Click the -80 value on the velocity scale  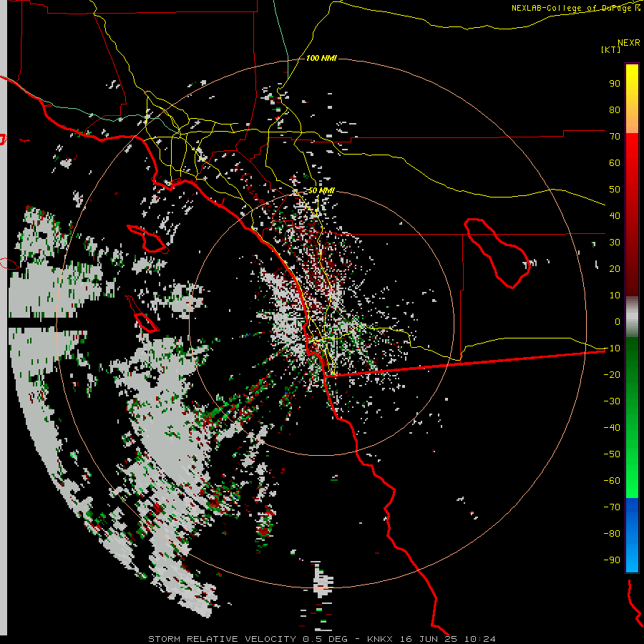[612, 534]
